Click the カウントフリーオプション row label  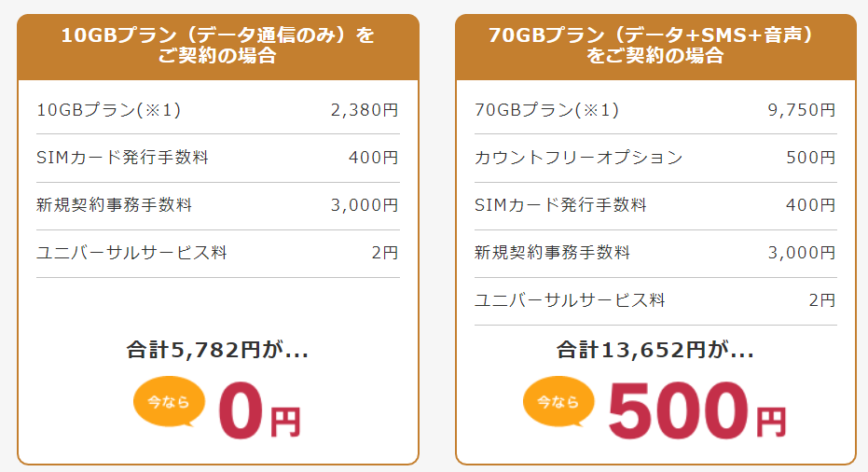click(579, 158)
